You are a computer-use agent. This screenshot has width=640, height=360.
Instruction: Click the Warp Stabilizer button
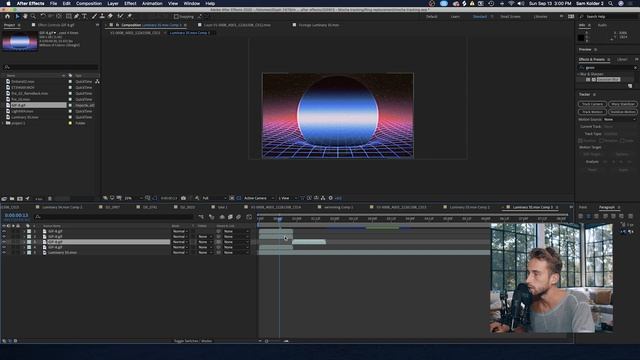point(622,104)
